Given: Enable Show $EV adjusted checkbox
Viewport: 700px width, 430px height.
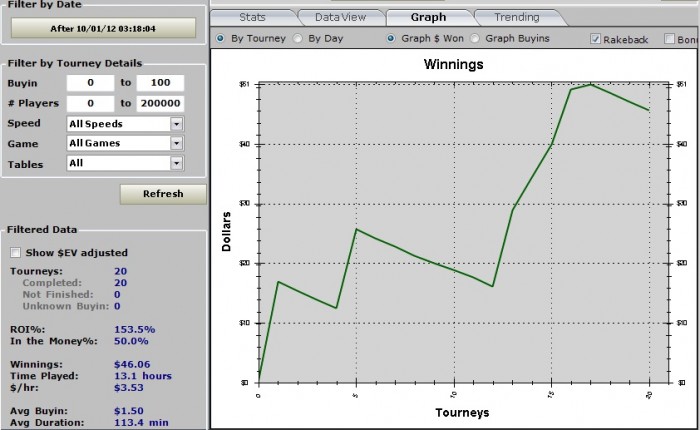Looking at the screenshot, I should [x=16, y=253].
